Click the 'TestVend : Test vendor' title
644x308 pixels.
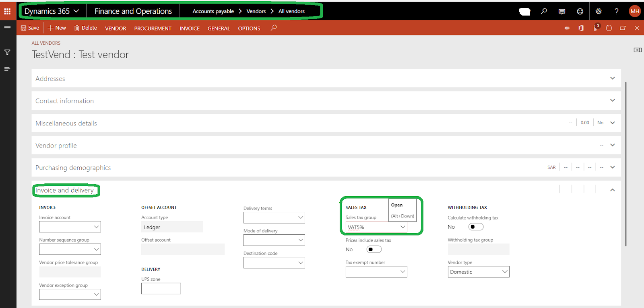(x=80, y=54)
